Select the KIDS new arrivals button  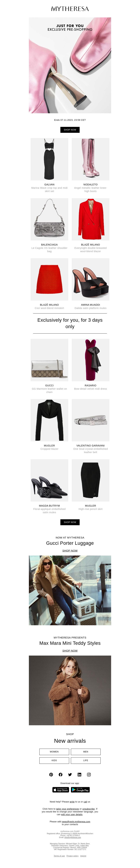click(54, 760)
